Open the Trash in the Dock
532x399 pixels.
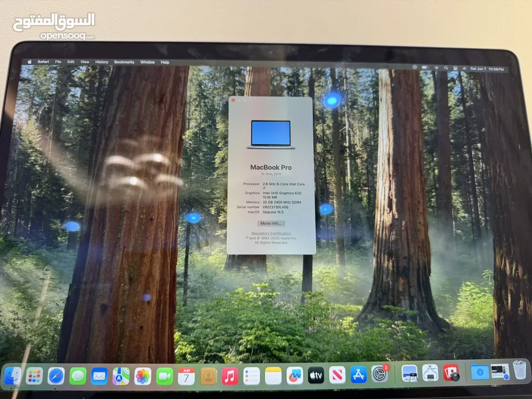pyautogui.click(x=519, y=370)
